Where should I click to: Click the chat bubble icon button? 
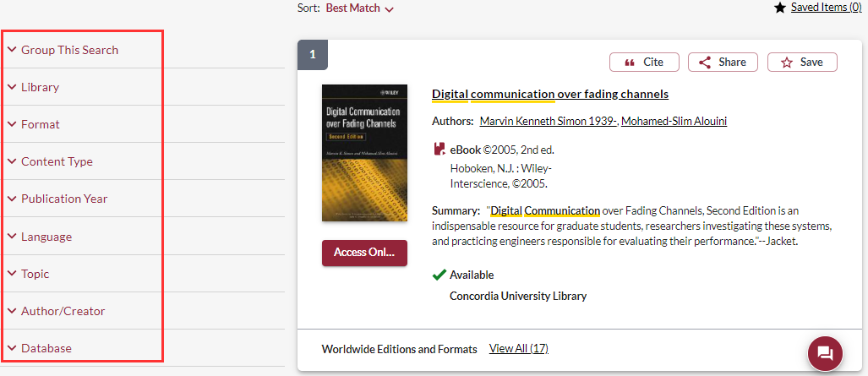[x=825, y=352]
